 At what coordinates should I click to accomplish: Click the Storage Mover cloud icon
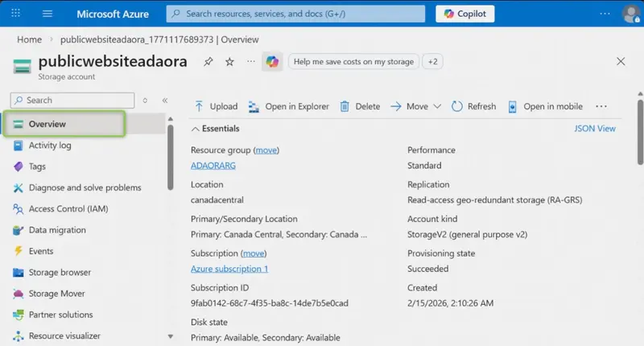coord(18,294)
